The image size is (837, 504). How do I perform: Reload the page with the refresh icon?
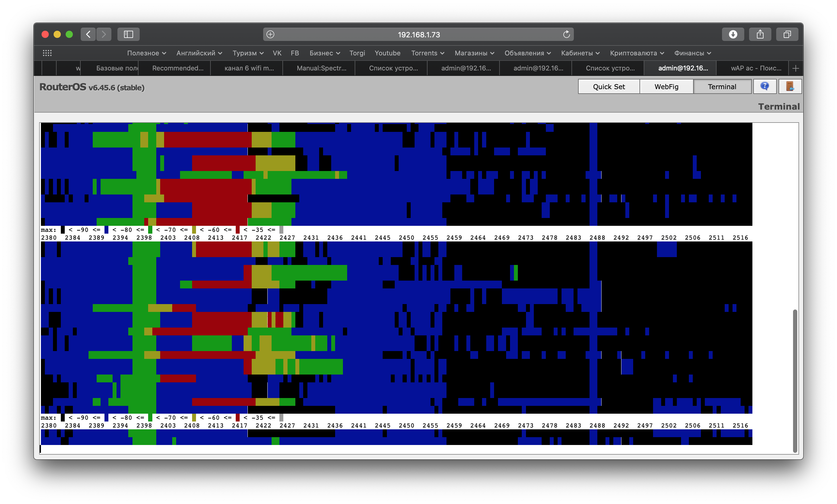point(566,34)
